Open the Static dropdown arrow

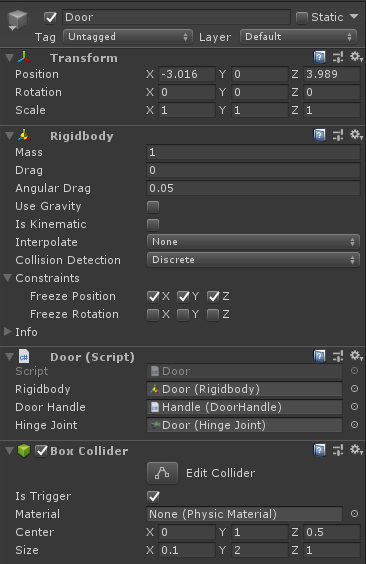(354, 17)
